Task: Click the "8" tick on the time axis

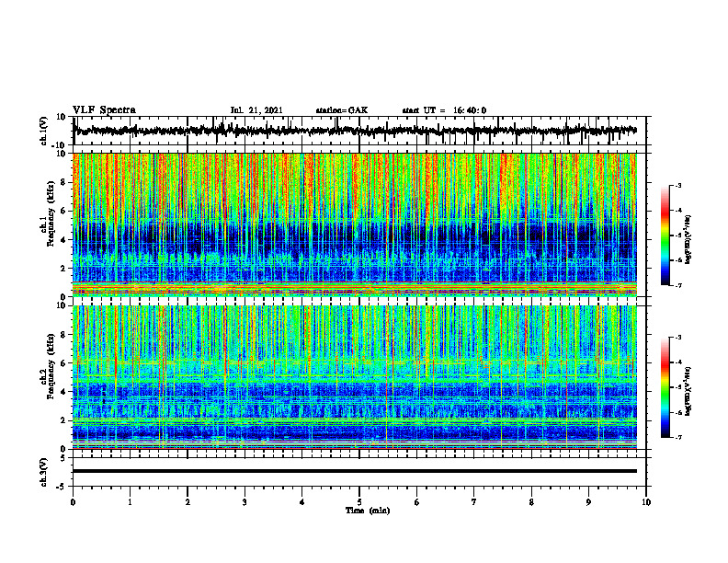Action: [531, 502]
